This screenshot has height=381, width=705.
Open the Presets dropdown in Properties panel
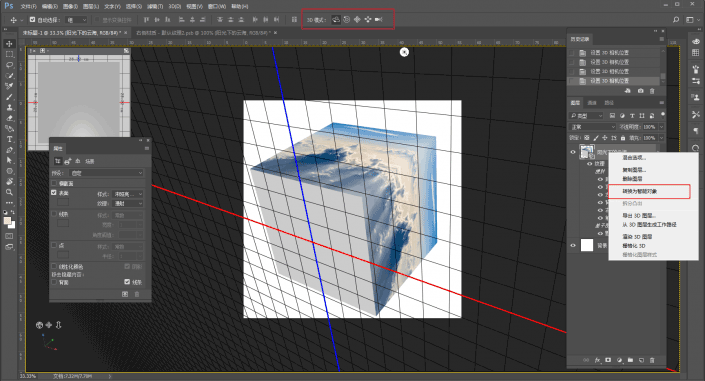(x=107, y=173)
